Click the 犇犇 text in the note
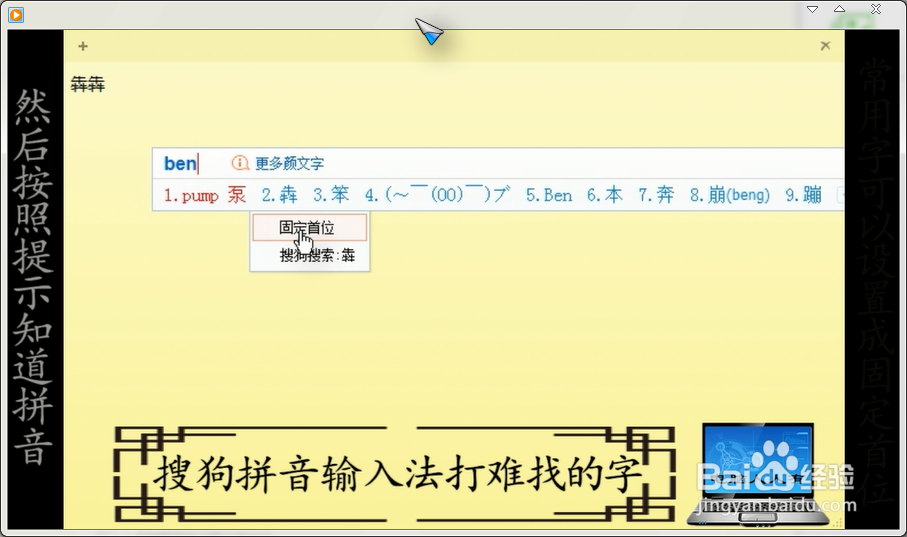The image size is (907, 537). click(x=87, y=84)
